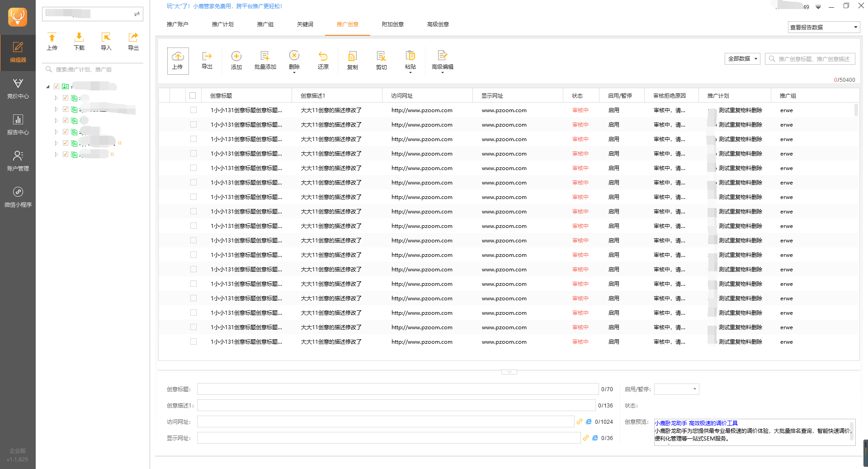Toggle the second plan checkbox in tree
Image resolution: width=868 pixels, height=469 pixels.
[x=66, y=109]
